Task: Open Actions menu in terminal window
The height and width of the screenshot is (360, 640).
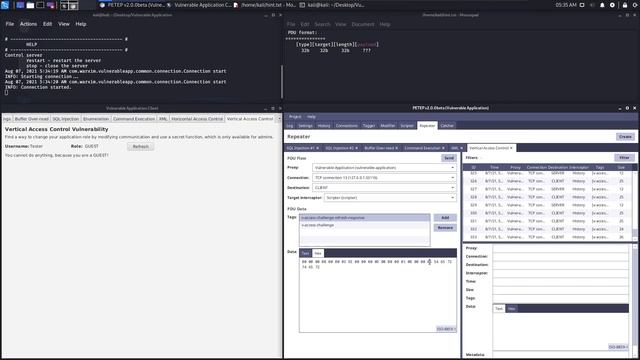Action: click(28, 24)
